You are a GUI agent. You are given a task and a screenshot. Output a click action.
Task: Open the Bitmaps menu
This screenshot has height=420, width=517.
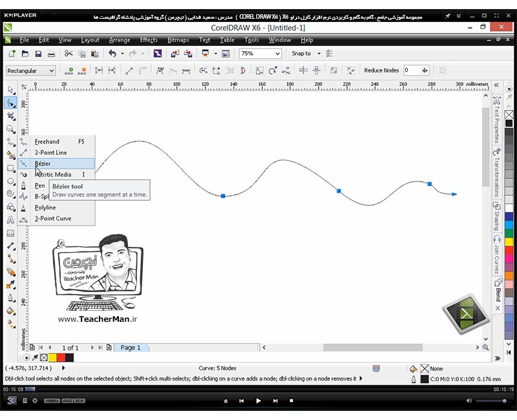pos(178,40)
